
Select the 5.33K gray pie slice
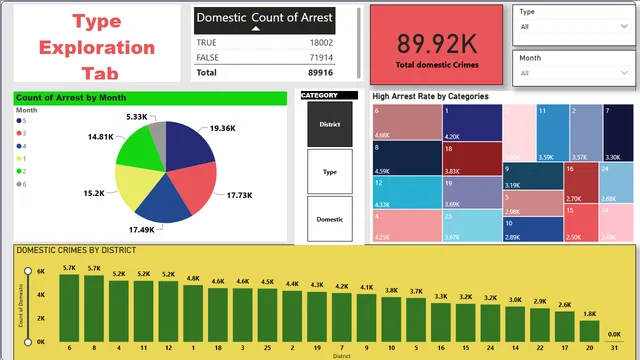159,139
